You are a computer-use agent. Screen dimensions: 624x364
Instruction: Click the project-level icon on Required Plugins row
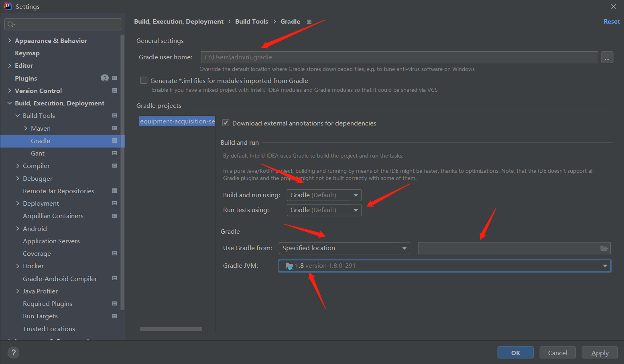(114, 303)
